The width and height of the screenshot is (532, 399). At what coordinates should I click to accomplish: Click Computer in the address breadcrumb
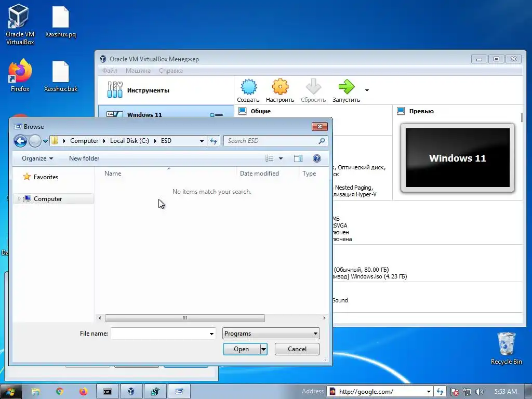(84, 141)
